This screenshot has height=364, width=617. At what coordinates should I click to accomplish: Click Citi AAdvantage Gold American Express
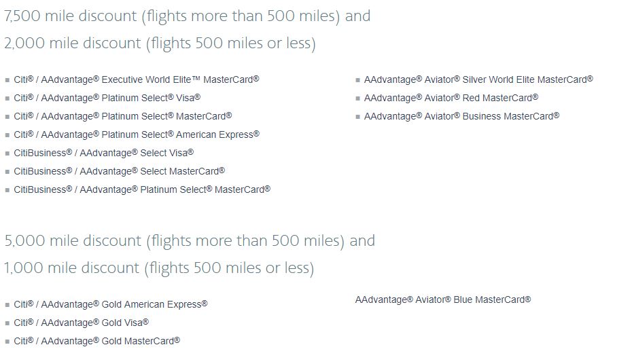(x=110, y=304)
